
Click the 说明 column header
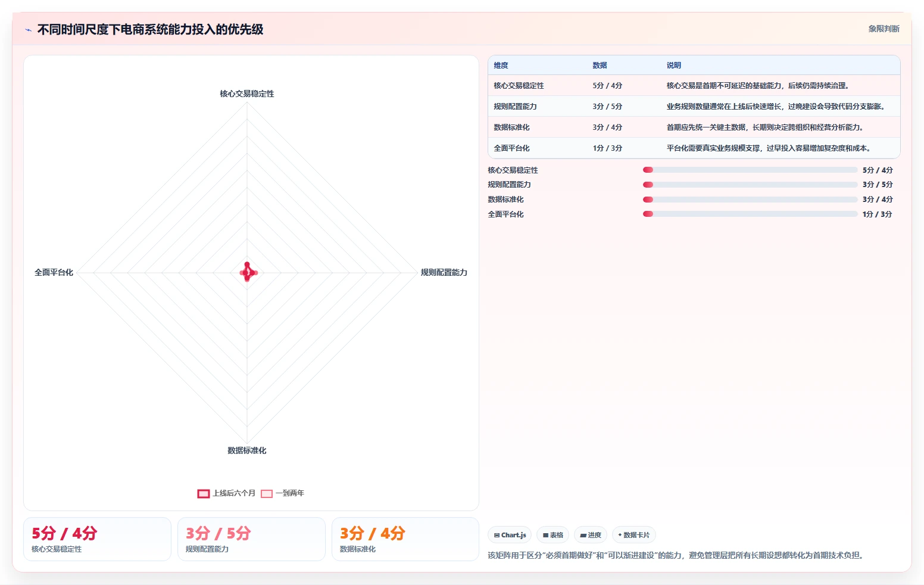[x=673, y=66]
